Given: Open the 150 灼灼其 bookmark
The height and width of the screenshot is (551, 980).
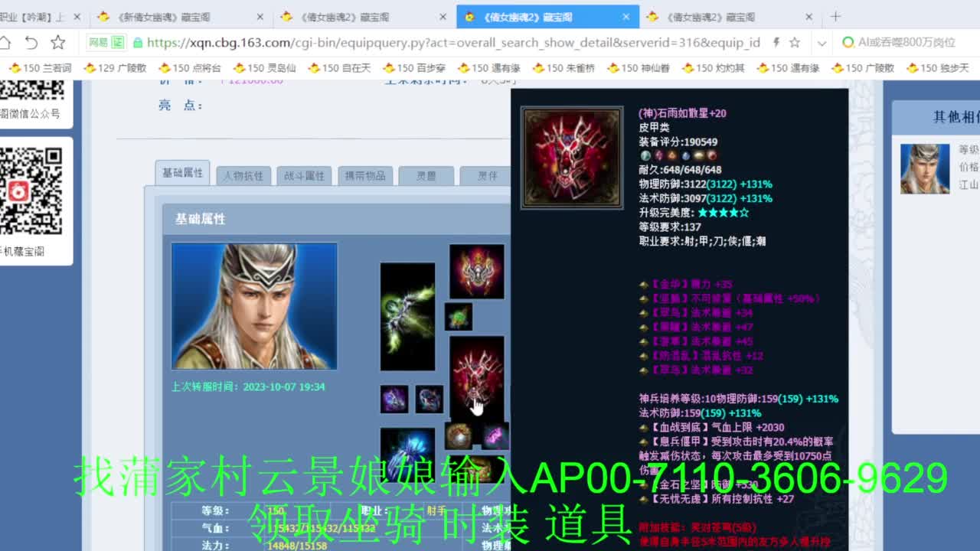Looking at the screenshot, I should 714,68.
